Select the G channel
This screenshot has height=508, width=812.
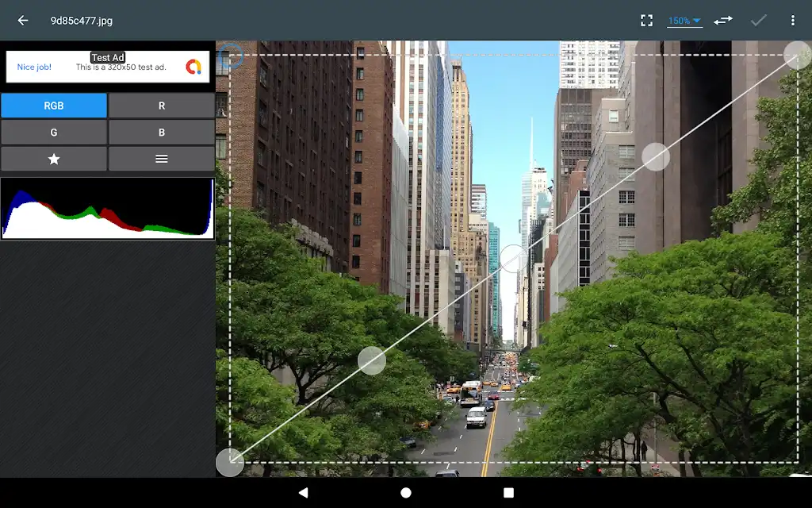(54, 133)
